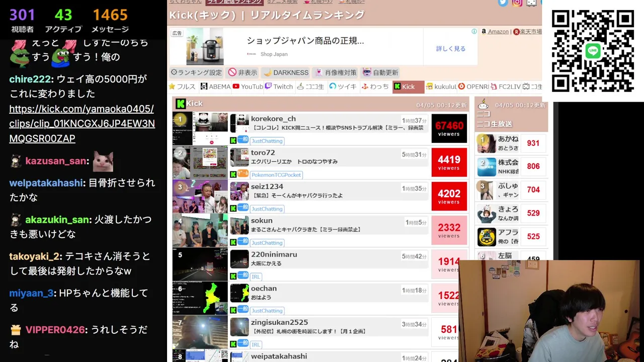This screenshot has width=644, height=362.
Task: Toggle the 非表示 hide option
Action: click(x=243, y=72)
